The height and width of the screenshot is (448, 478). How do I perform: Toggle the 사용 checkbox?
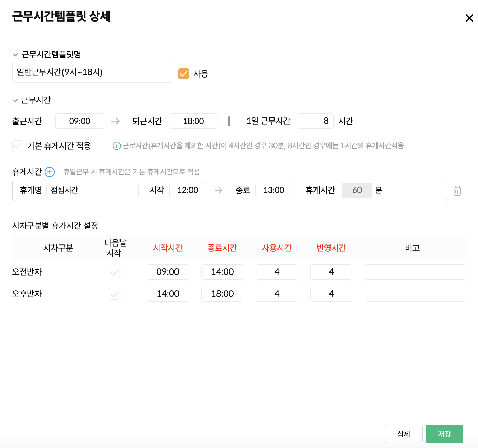[184, 73]
